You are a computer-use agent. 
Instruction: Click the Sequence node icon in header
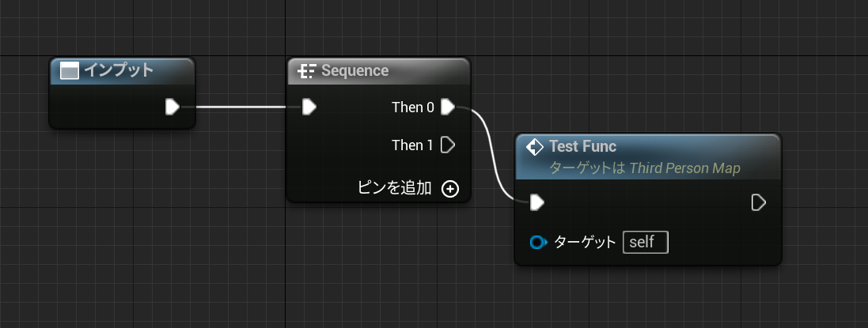pos(306,71)
